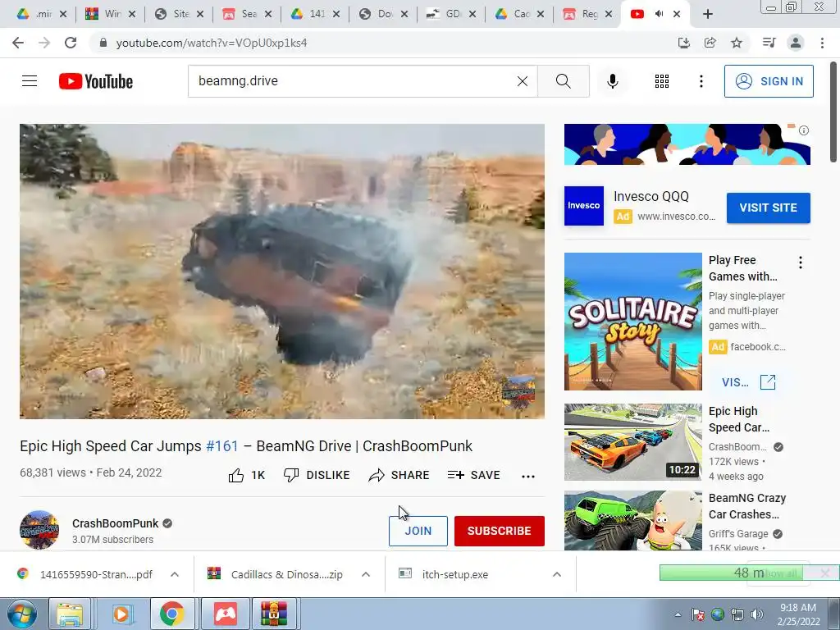Image resolution: width=840 pixels, height=630 pixels.
Task: Click SAVE to playlist
Action: pyautogui.click(x=474, y=475)
